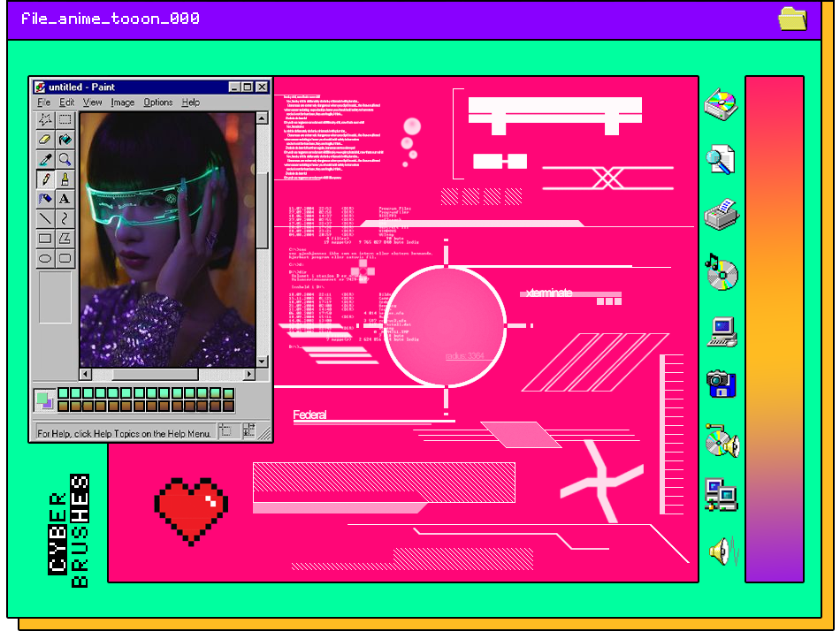This screenshot has width=840, height=639.
Task: Open the desktop computer icon
Action: coord(722,332)
